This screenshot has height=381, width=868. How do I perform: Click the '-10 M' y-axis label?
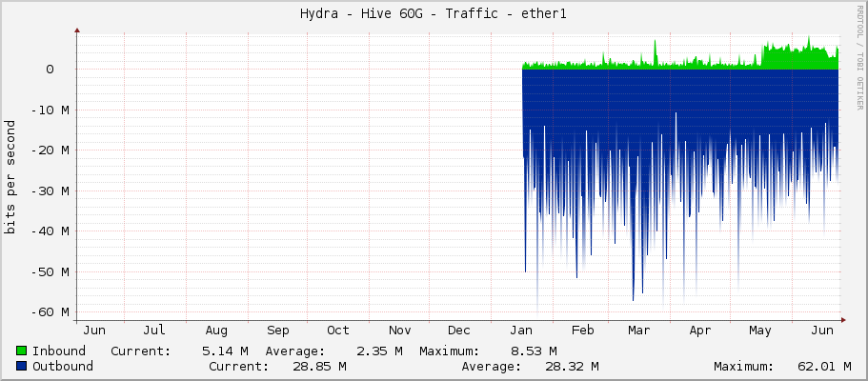[x=50, y=110]
